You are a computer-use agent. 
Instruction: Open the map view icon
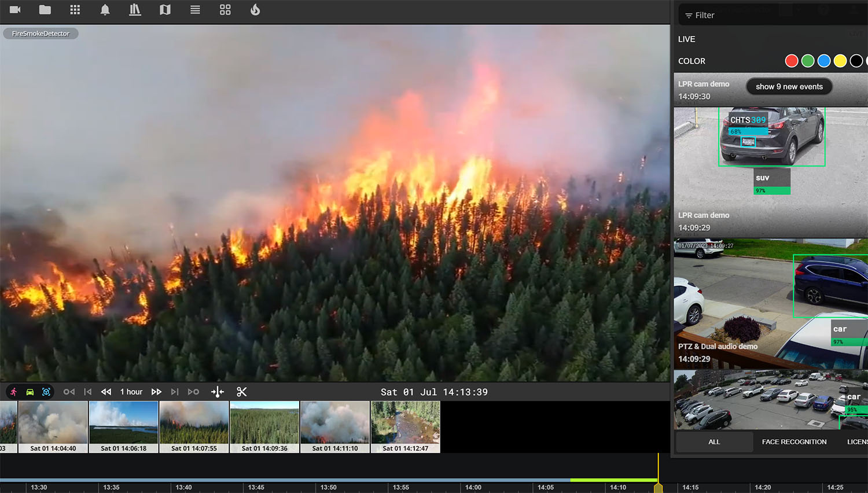click(x=165, y=10)
